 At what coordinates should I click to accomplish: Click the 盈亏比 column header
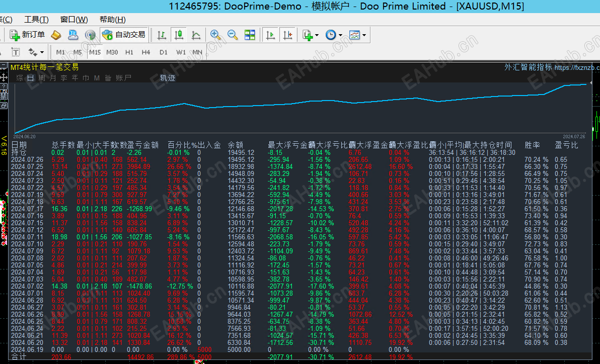click(566, 145)
